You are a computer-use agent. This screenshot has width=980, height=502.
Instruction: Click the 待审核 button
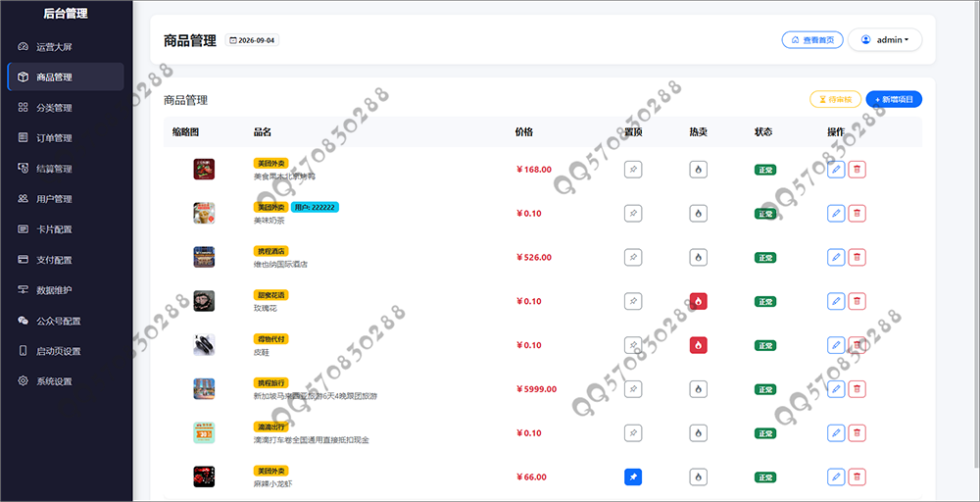point(836,99)
